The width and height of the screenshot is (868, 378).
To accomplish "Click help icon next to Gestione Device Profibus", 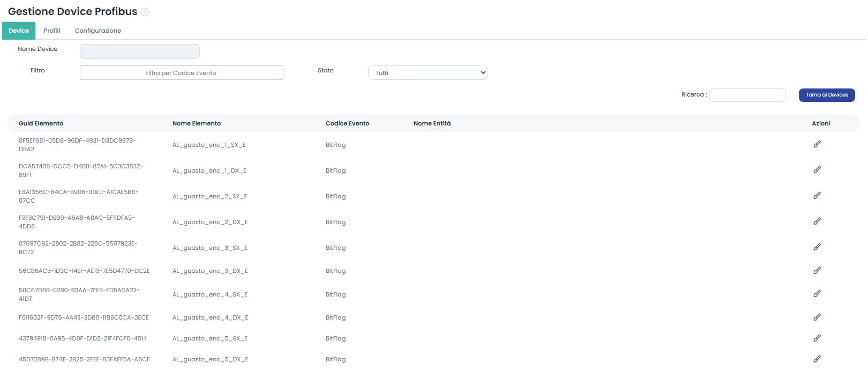I will (x=145, y=12).
